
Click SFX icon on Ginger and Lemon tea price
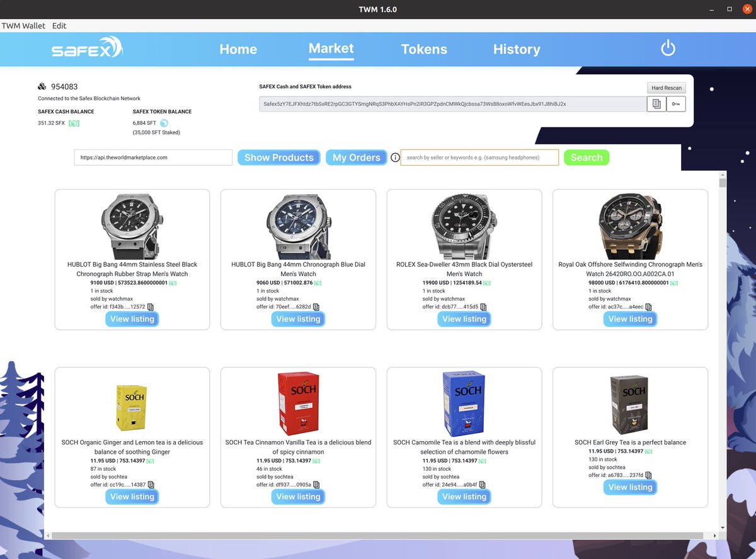coord(150,461)
